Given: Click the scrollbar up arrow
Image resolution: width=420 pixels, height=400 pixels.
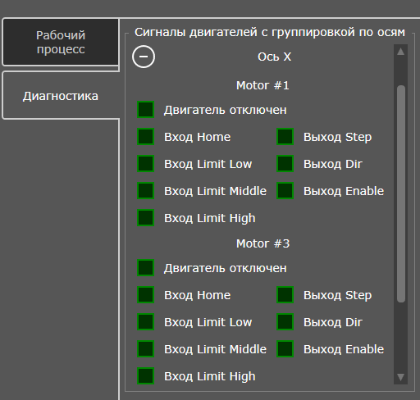Looking at the screenshot, I should (401, 52).
